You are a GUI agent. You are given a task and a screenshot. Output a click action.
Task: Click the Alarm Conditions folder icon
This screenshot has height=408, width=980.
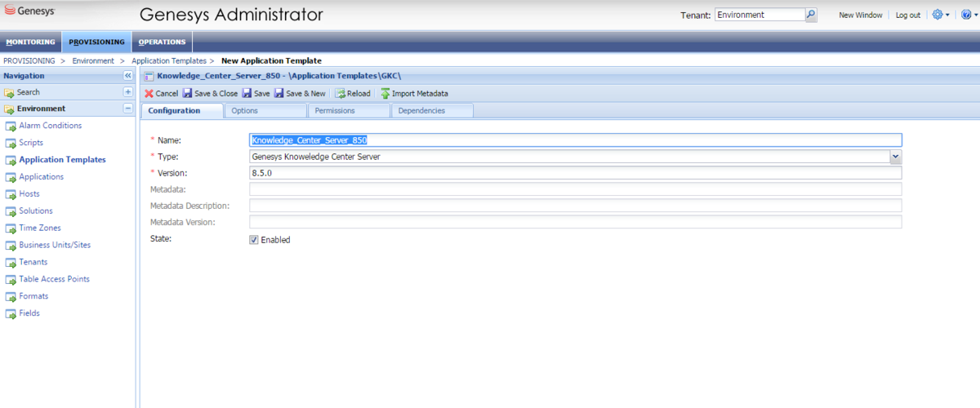pyautogui.click(x=11, y=126)
